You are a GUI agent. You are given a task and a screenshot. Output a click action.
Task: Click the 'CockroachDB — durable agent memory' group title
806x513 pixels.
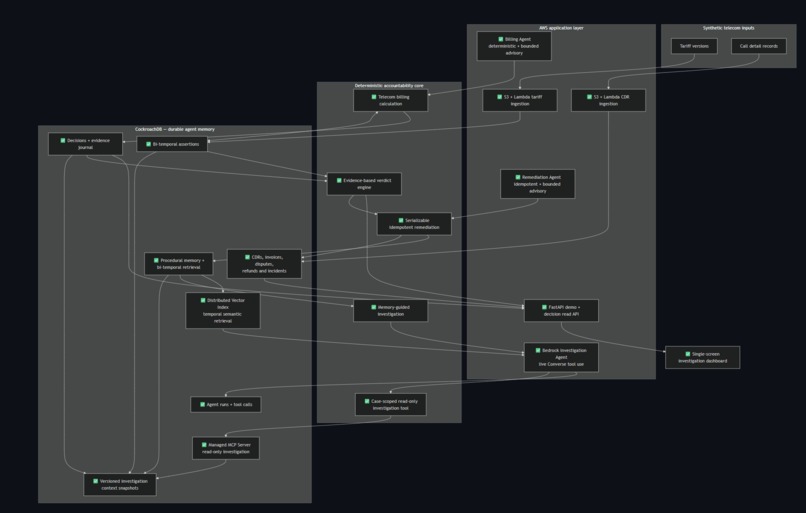pyautogui.click(x=175, y=130)
